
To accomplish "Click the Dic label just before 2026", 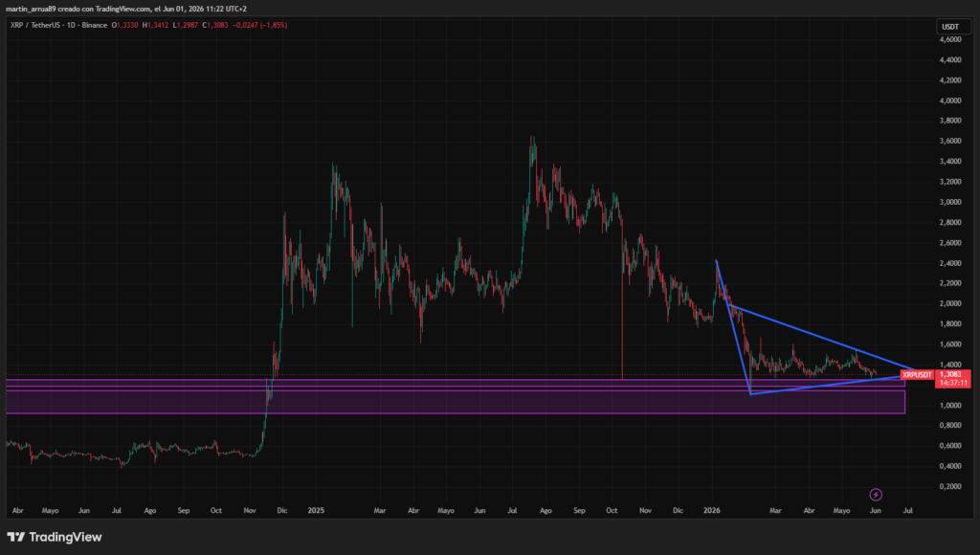I will point(679,511).
